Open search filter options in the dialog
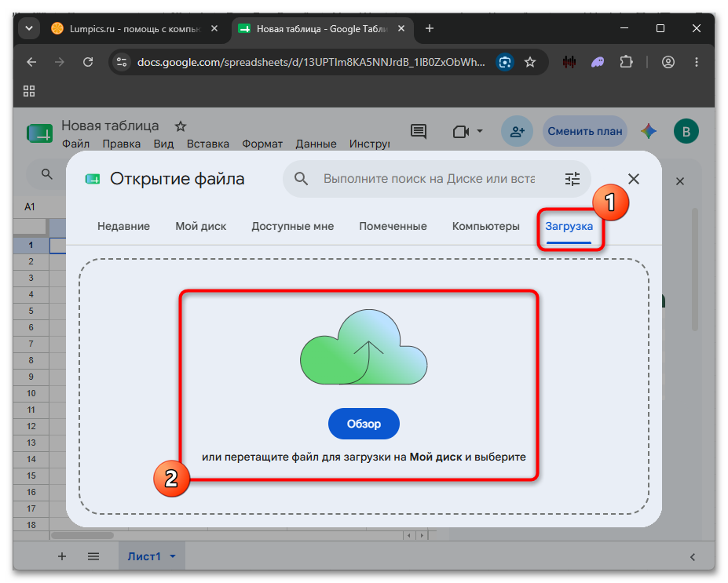This screenshot has height=583, width=728. (x=572, y=179)
